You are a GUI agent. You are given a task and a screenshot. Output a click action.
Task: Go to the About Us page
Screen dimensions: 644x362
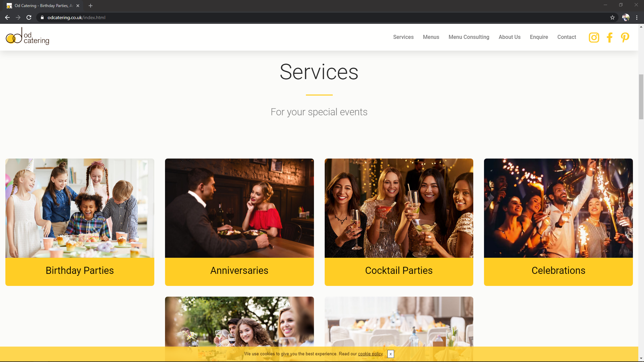click(509, 37)
